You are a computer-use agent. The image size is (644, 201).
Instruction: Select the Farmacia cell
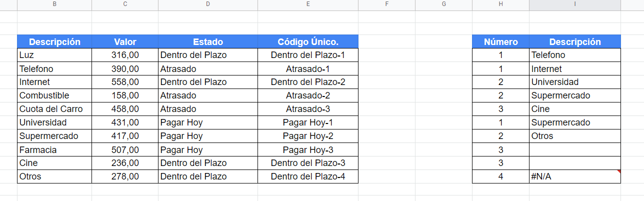54,149
